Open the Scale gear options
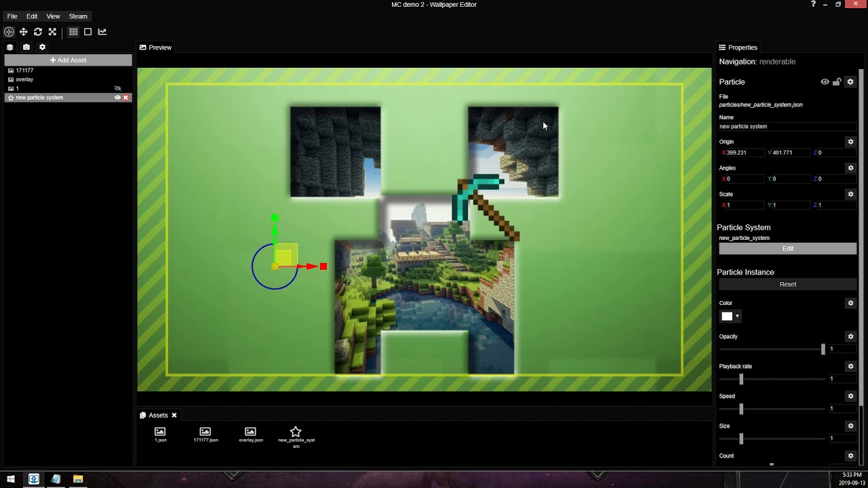The width and height of the screenshot is (868, 488). pos(850,195)
